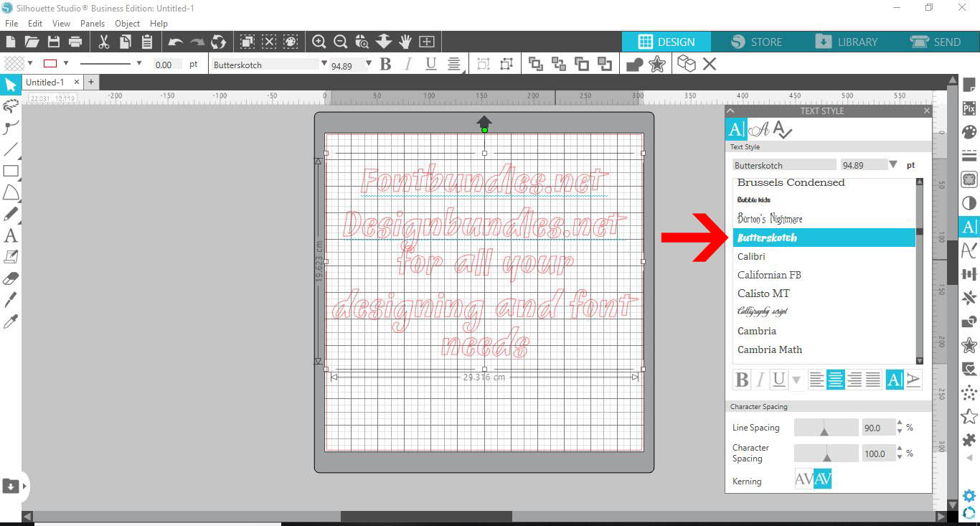Click the Zoom In magnifier icon
980x526 pixels.
319,42
